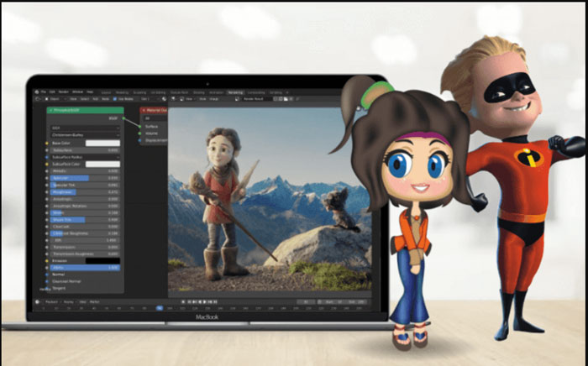Click the Roughness value slider
This screenshot has height=366, width=588.
coord(85,192)
